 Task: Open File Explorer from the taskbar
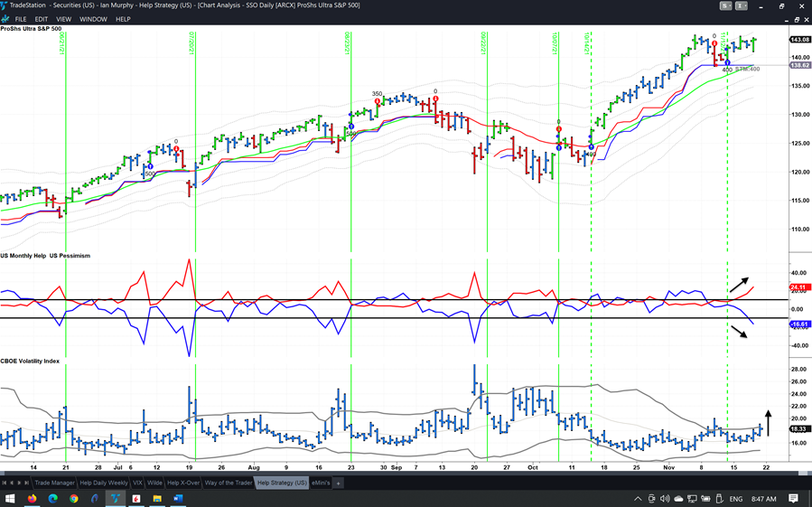pos(157,499)
